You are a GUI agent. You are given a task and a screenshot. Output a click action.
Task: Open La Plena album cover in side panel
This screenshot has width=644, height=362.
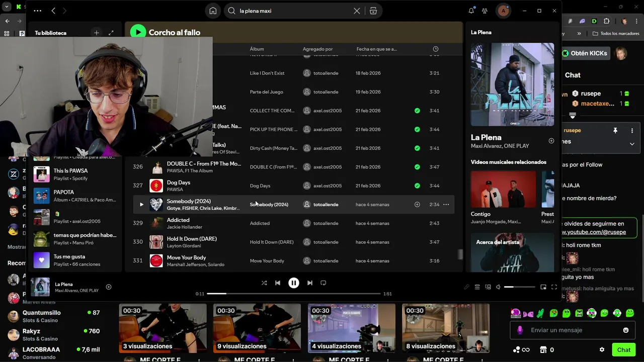tap(512, 84)
